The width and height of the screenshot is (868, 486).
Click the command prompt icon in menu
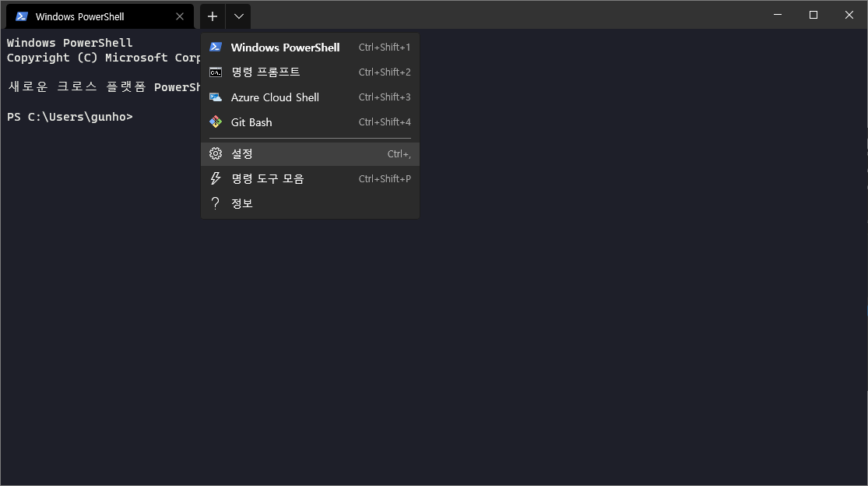click(x=216, y=72)
